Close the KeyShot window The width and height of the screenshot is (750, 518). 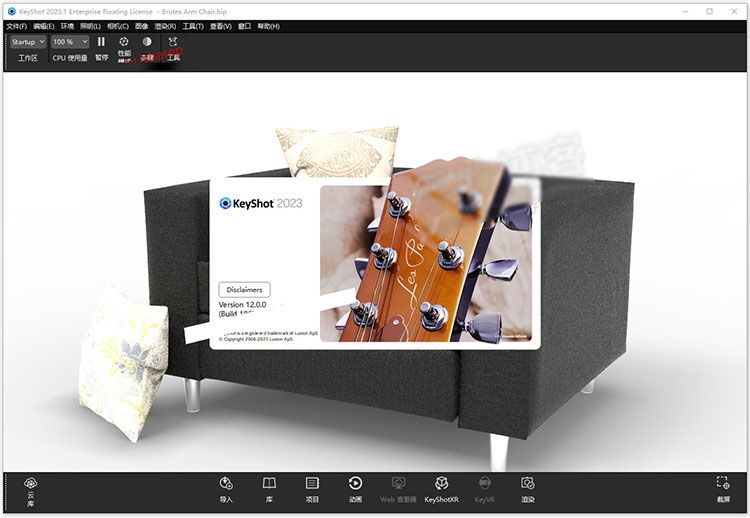pyautogui.click(x=734, y=11)
